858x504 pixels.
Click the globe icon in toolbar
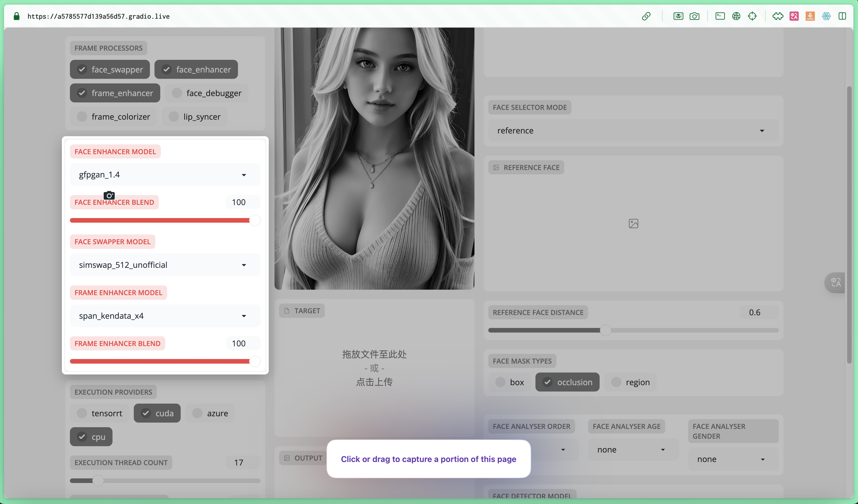click(736, 16)
